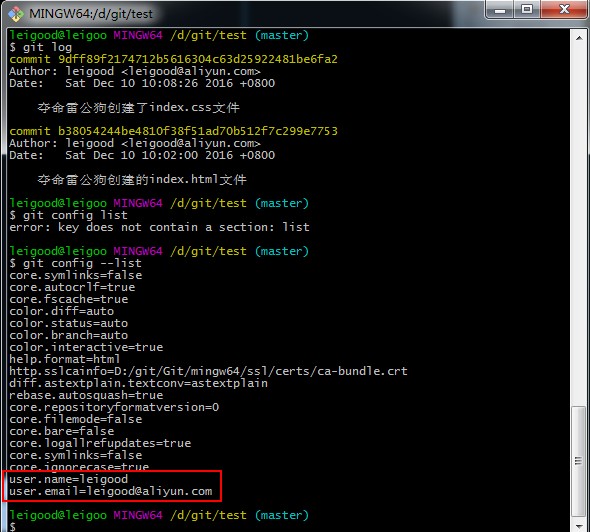Click the '$ git log' command line
Viewport: 590px width, 532px height.
tap(40, 47)
